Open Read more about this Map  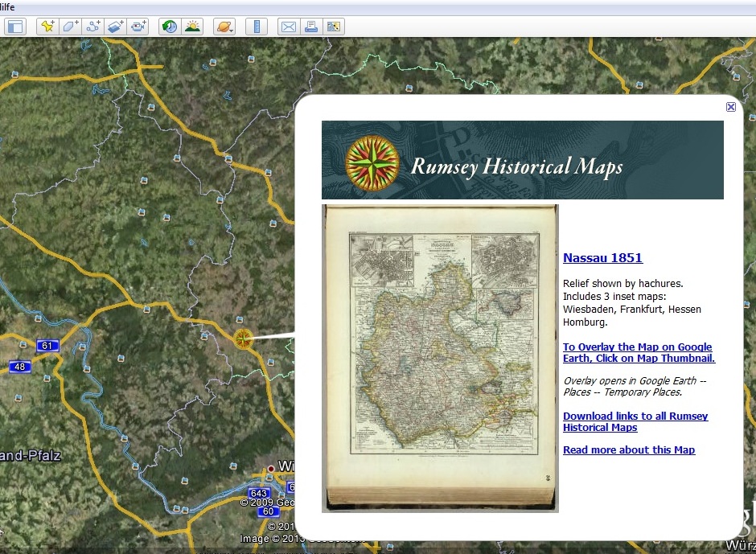pyautogui.click(x=629, y=449)
